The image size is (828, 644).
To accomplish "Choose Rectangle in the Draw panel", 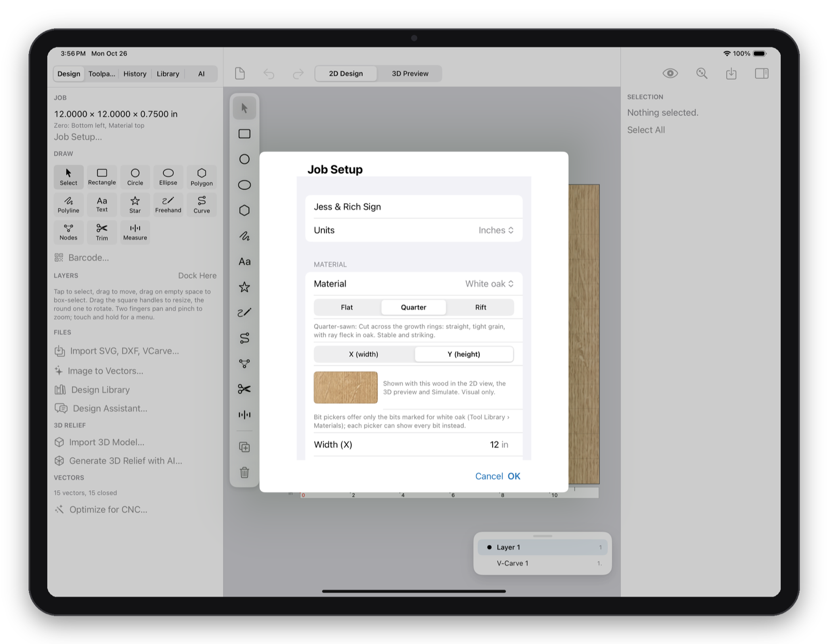I will (x=102, y=177).
